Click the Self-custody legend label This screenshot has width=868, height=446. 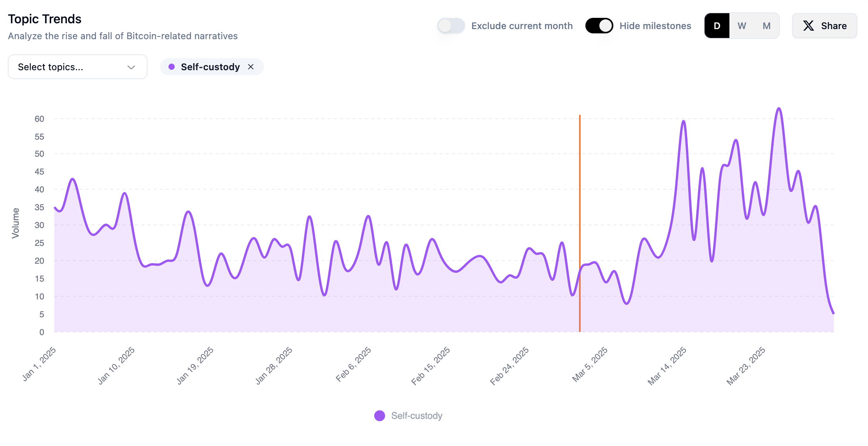[x=417, y=416]
